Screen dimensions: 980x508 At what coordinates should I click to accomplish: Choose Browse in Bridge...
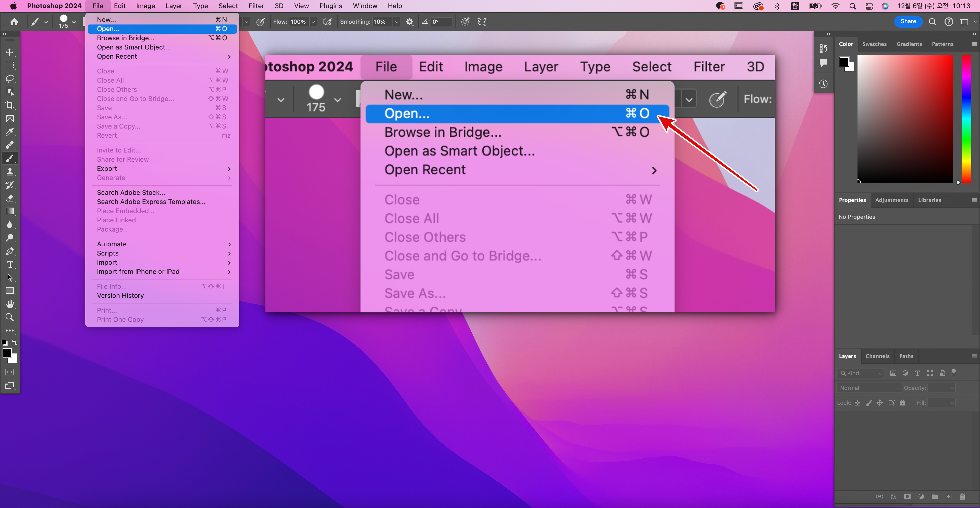[162, 38]
